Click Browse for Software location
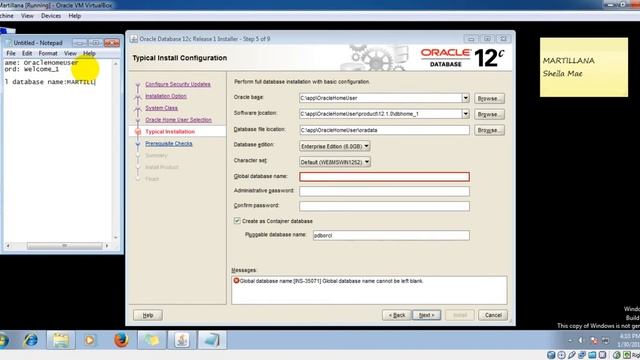This screenshot has width=640, height=360. (489, 114)
